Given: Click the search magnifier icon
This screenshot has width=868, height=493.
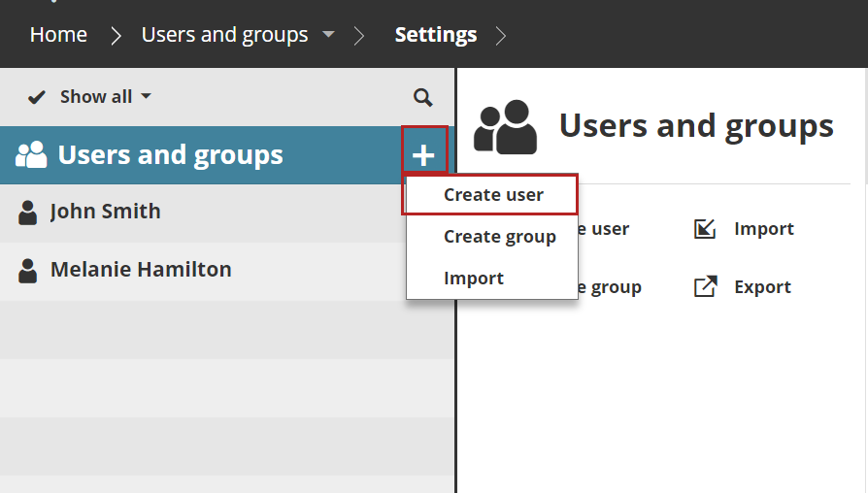Looking at the screenshot, I should click(422, 97).
